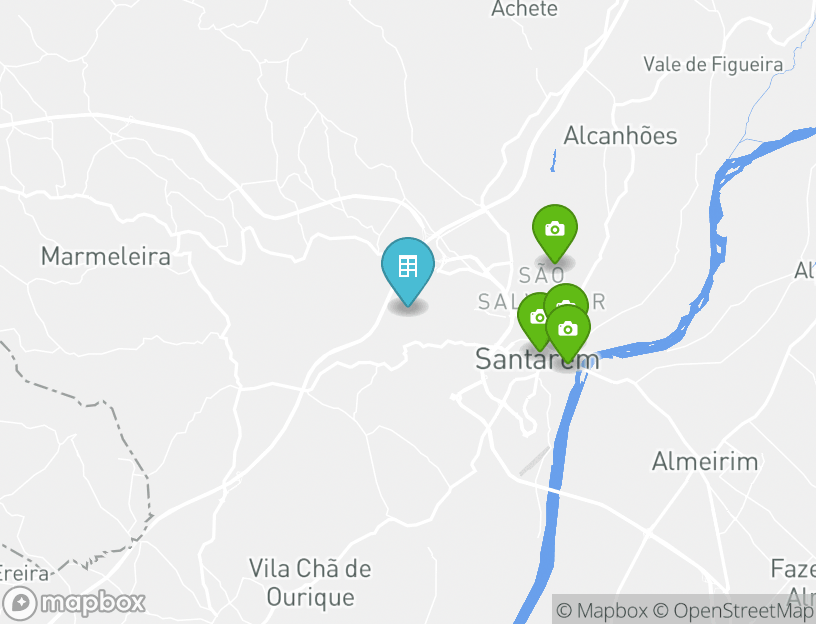
Task: Click the Marmeleira place label
Action: click(106, 257)
